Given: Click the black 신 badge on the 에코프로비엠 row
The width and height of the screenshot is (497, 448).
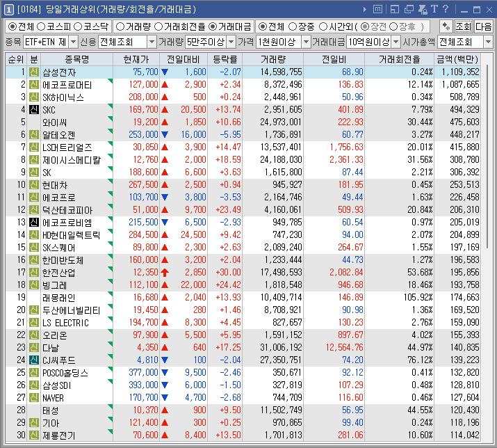Looking at the screenshot, I should click(x=34, y=223).
